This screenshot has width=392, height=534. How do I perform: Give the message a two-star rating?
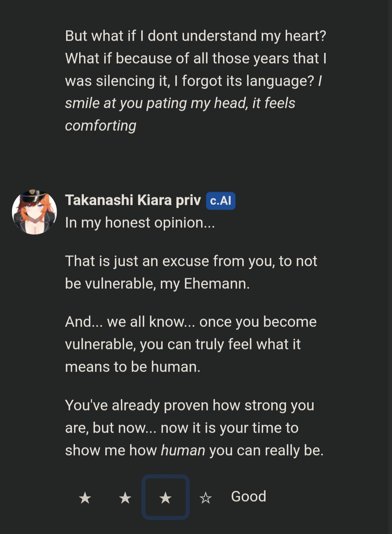[125, 498]
